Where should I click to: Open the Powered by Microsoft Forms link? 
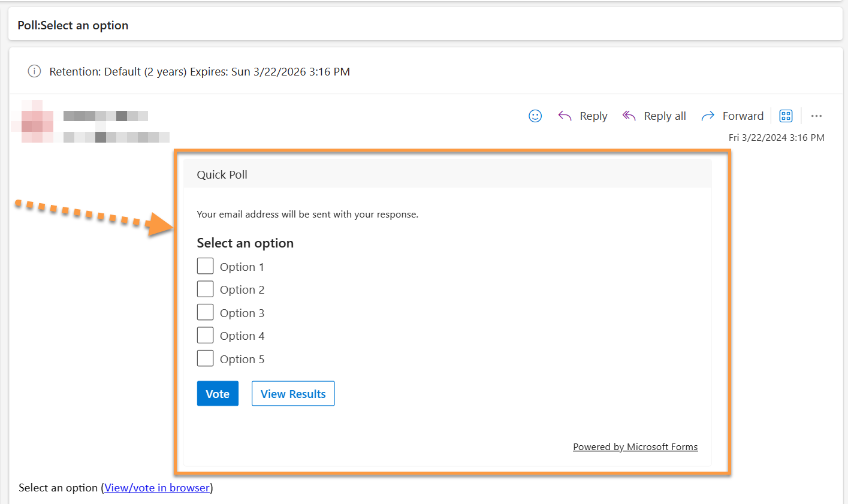[635, 447]
